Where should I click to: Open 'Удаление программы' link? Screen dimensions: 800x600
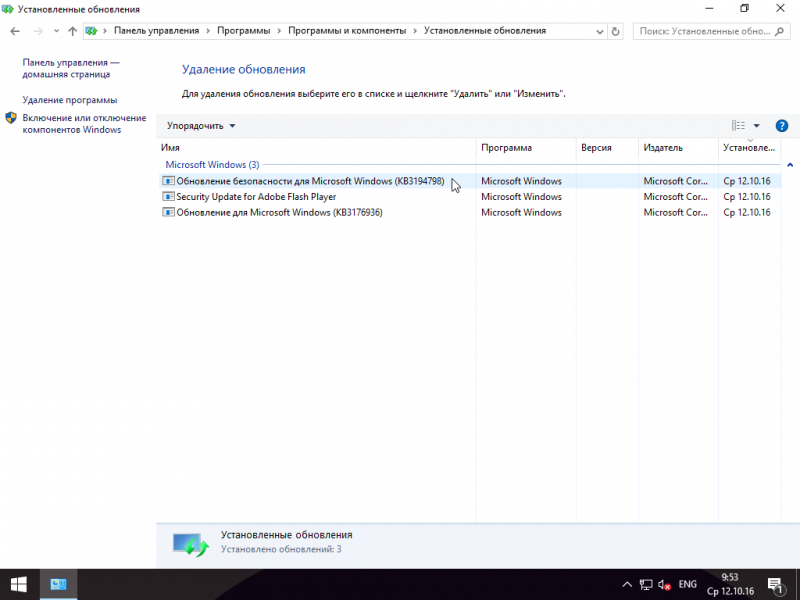69,100
